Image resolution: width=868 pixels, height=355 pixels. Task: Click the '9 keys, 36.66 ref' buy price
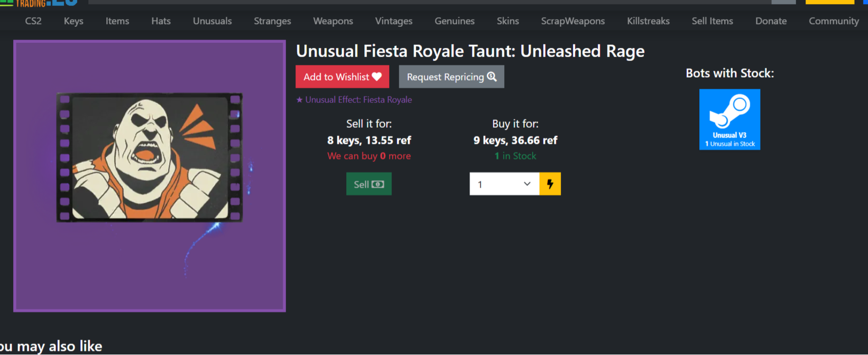tap(515, 140)
